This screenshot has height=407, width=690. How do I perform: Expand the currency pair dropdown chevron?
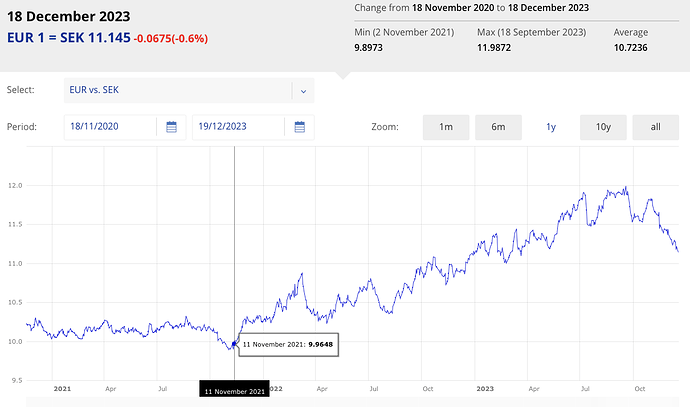pyautogui.click(x=303, y=90)
